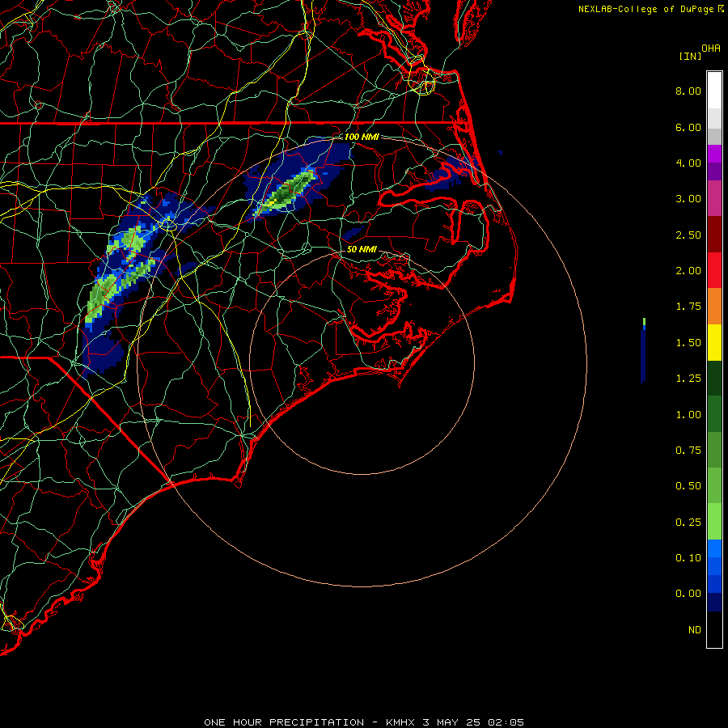This screenshot has width=728, height=728.
Task: Select the 1.75 legend value
Action: point(688,307)
